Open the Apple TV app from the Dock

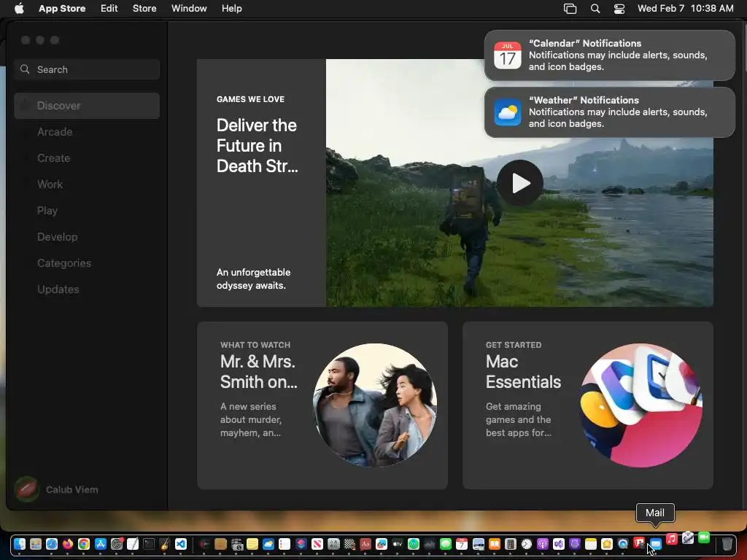[398, 544]
